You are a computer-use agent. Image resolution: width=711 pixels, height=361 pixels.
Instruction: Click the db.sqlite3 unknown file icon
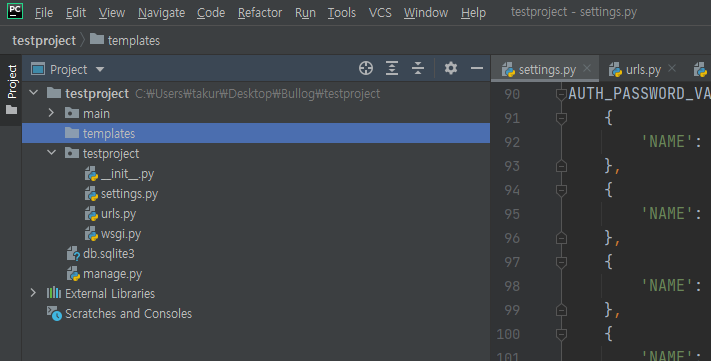(x=73, y=254)
